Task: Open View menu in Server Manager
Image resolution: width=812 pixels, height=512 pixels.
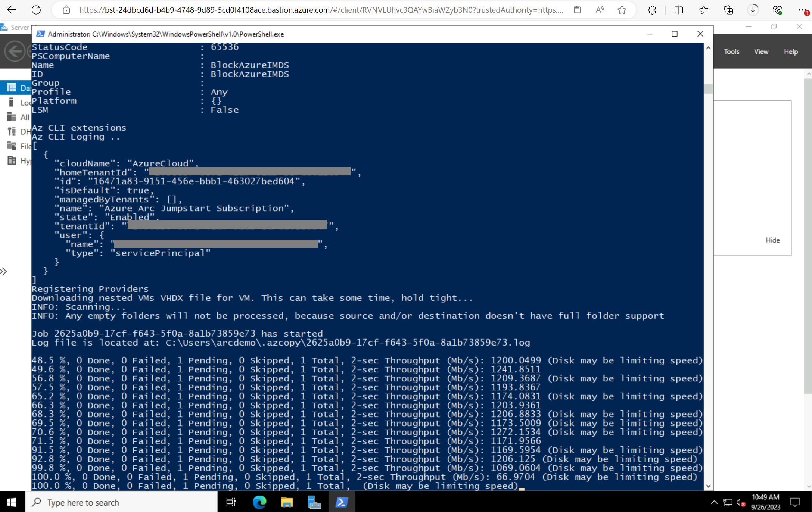Action: 761,51
